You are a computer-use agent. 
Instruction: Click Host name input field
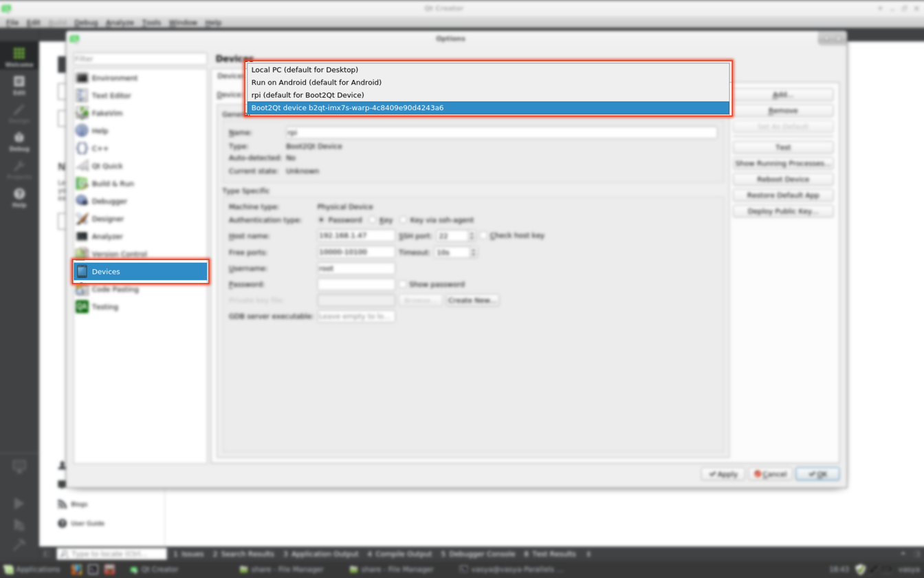click(356, 235)
